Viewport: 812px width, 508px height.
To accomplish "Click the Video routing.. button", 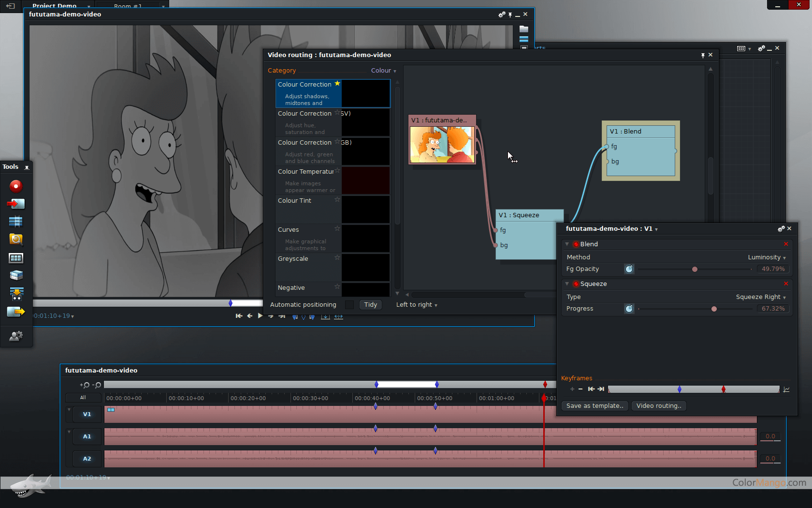I will 659,406.
